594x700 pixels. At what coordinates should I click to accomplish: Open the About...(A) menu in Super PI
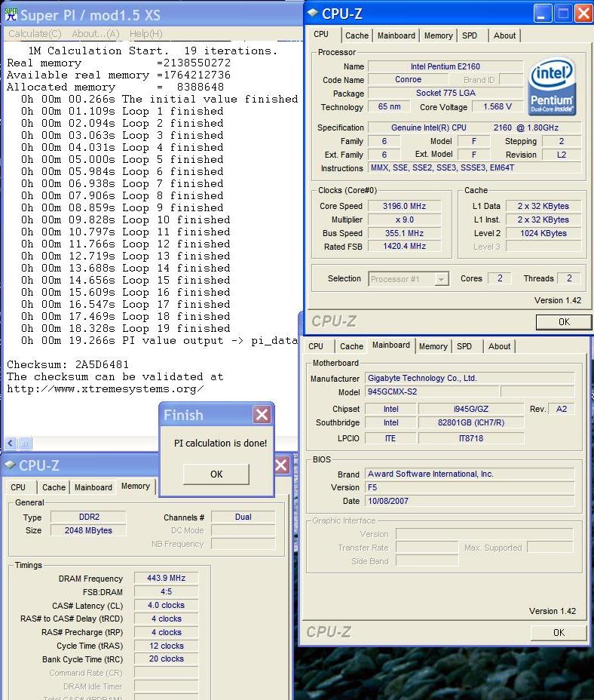(96, 33)
